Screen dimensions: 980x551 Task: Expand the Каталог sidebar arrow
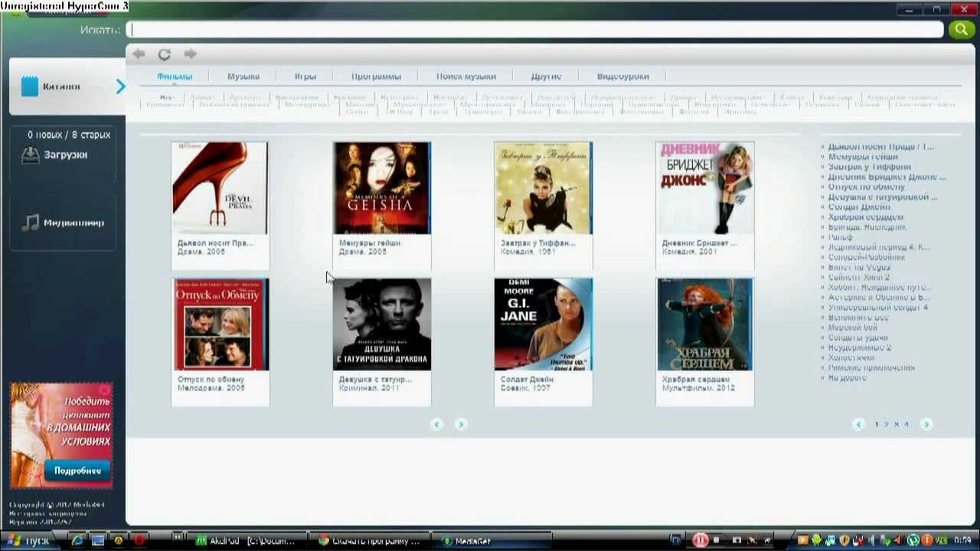[120, 86]
